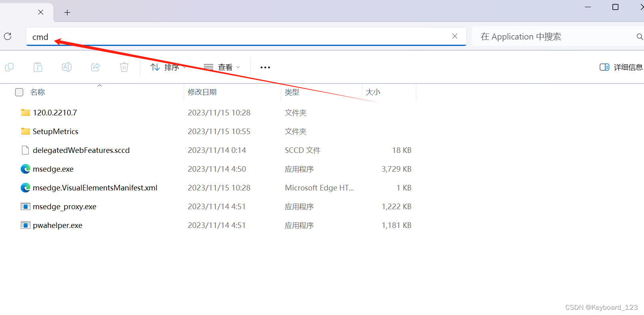Click the file name 120.0.2210.7
The width and height of the screenshot is (644, 315).
[55, 113]
